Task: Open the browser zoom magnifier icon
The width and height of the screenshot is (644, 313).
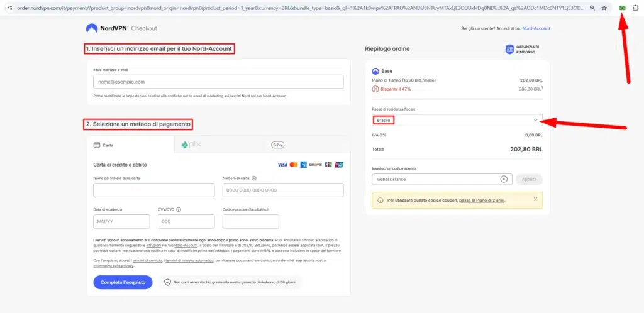Action: [592, 8]
